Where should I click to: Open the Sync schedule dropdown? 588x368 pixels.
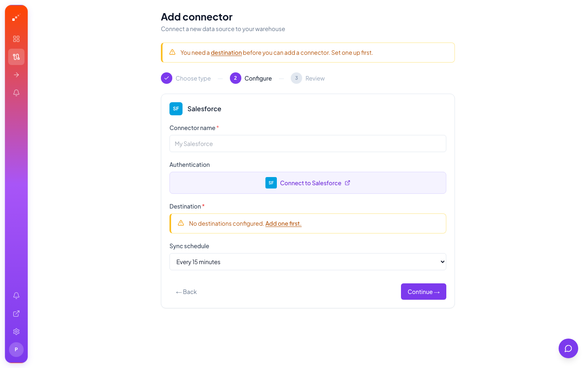point(307,262)
